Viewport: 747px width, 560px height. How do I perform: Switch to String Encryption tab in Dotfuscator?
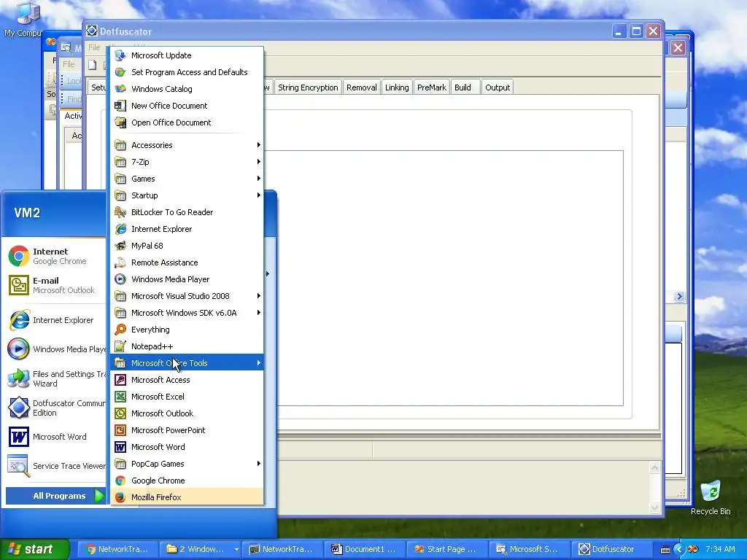click(308, 87)
